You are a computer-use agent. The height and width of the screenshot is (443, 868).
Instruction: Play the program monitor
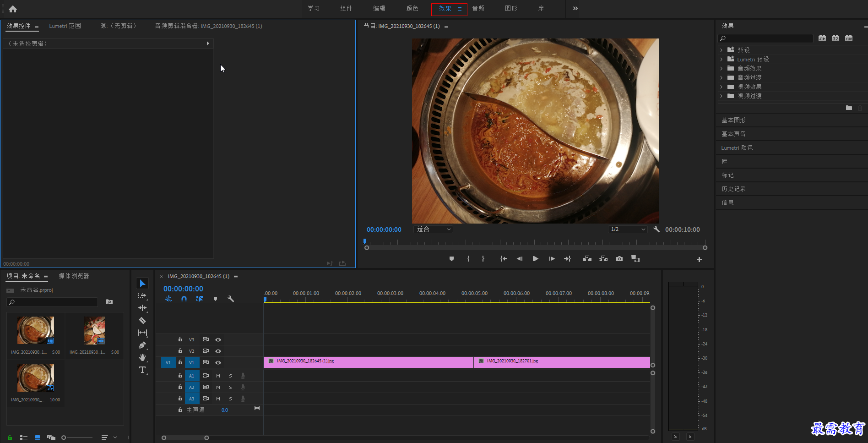coord(535,259)
